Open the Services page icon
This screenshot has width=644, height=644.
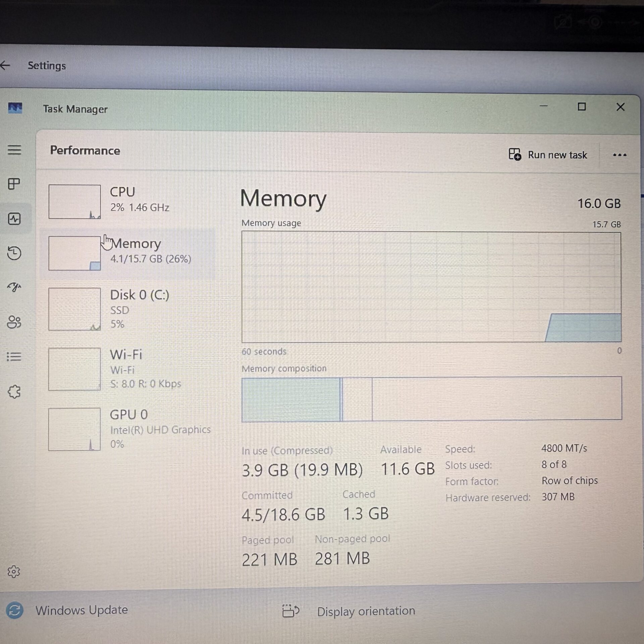14,391
